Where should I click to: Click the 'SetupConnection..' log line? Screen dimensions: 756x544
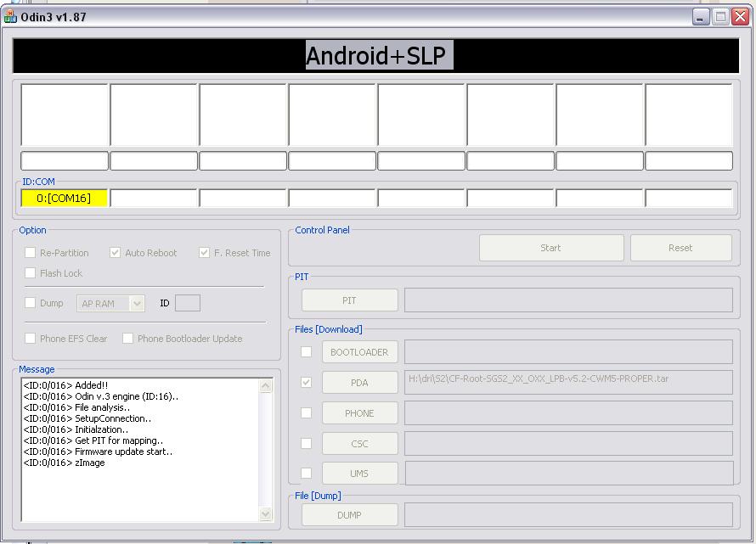pos(87,418)
